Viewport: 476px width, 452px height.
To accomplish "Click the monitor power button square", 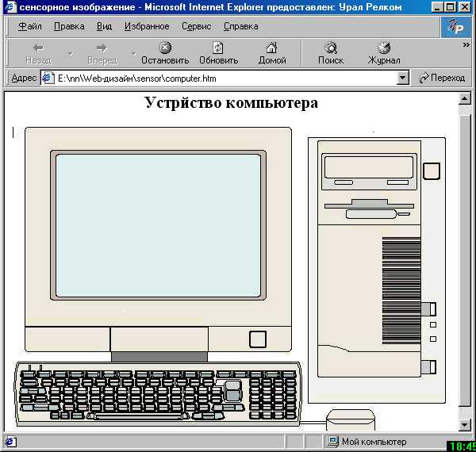I will 258,339.
